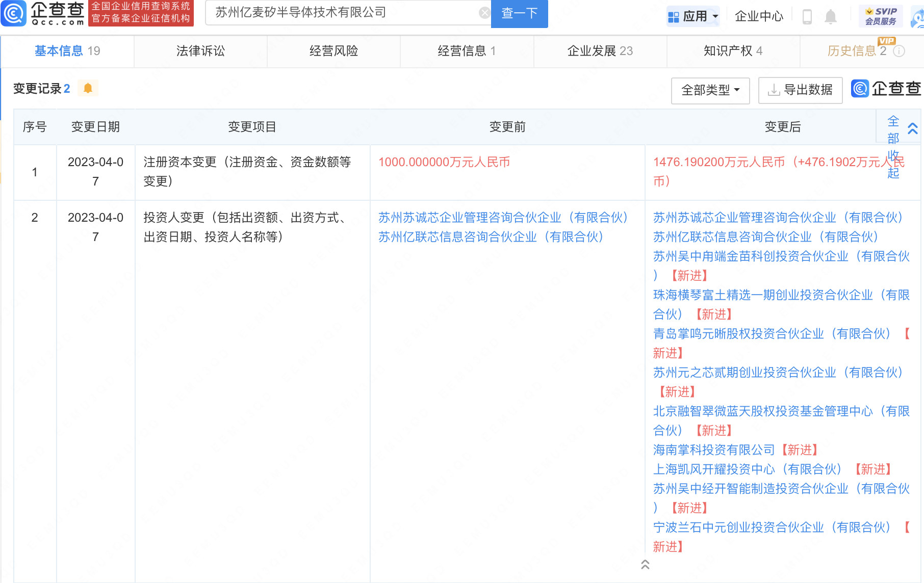Click the 导出数据 button
This screenshot has height=583, width=924.
click(x=800, y=90)
